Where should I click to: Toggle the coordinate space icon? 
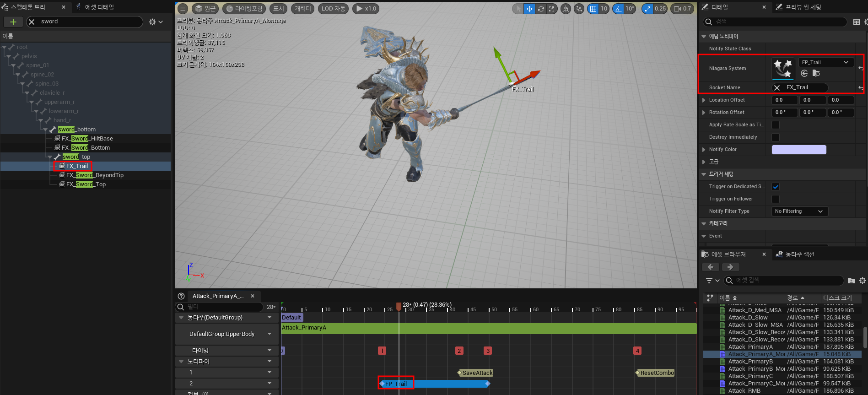tap(566, 9)
